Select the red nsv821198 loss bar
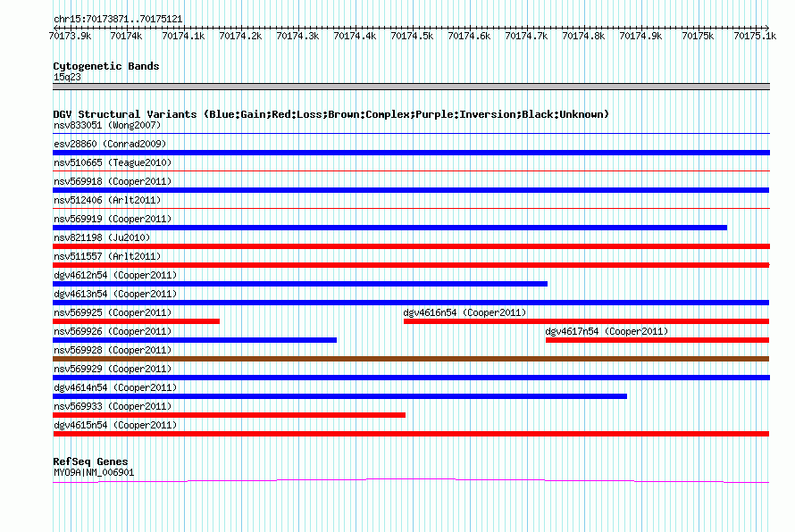This screenshot has height=532, width=795. pos(411,246)
